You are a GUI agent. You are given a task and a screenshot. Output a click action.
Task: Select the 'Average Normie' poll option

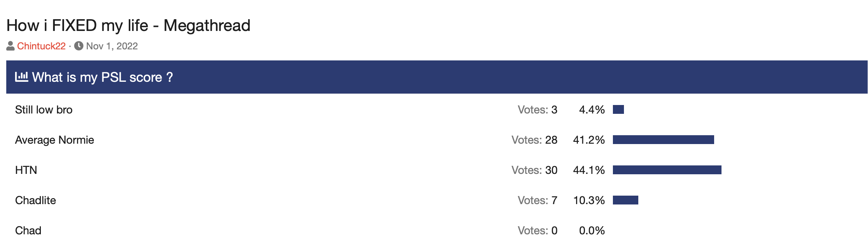pyautogui.click(x=54, y=140)
